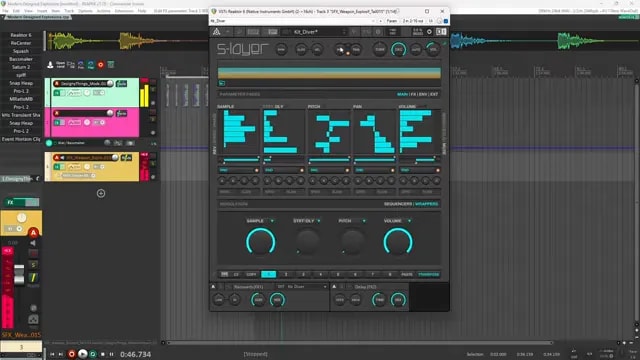Click the record arm icon in REAPER track toolbar
Viewport: 640px width, 360px height.
coord(100,64)
